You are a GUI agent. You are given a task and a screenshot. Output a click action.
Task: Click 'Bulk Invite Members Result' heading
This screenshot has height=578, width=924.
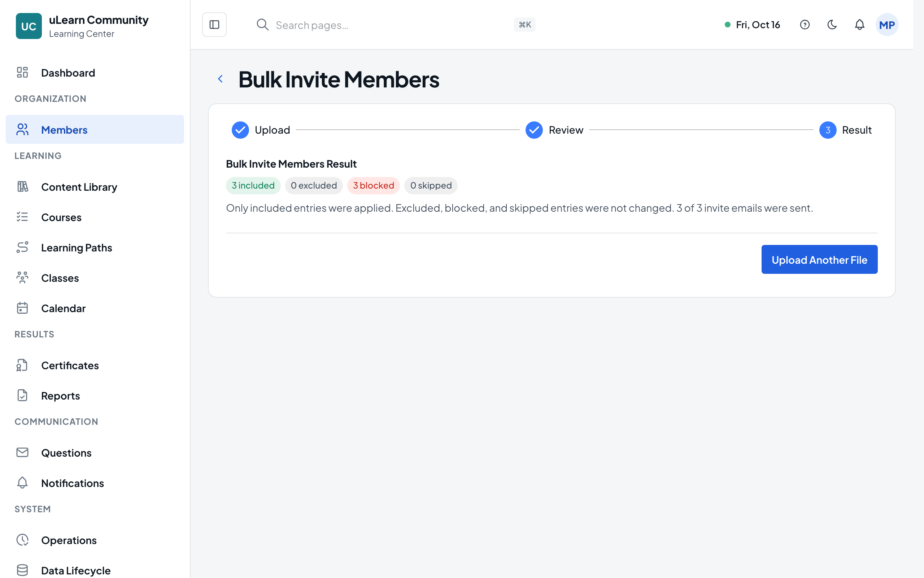coord(291,164)
